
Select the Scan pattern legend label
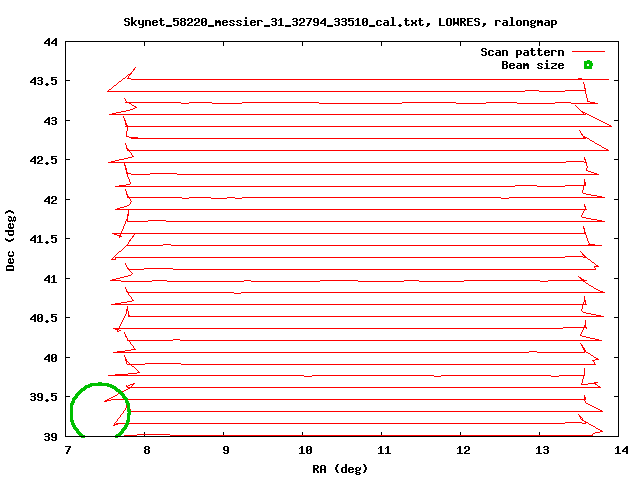522,52
